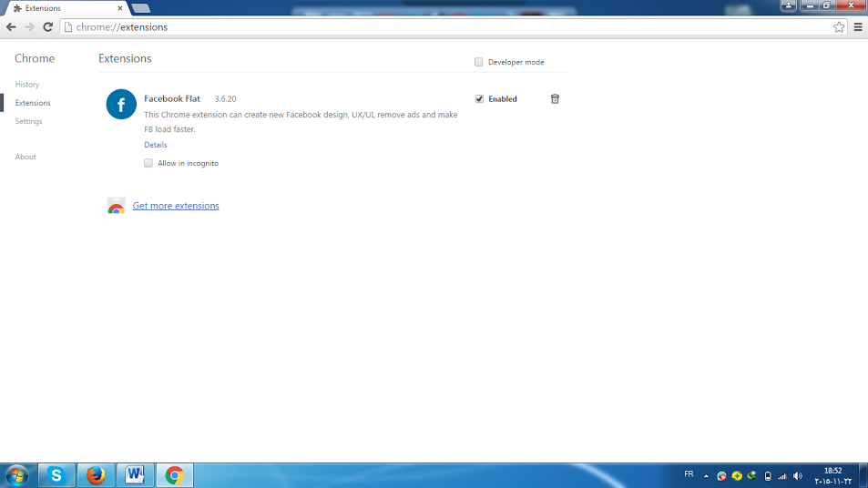
Task: Click the FR language indicator
Action: [x=689, y=474]
